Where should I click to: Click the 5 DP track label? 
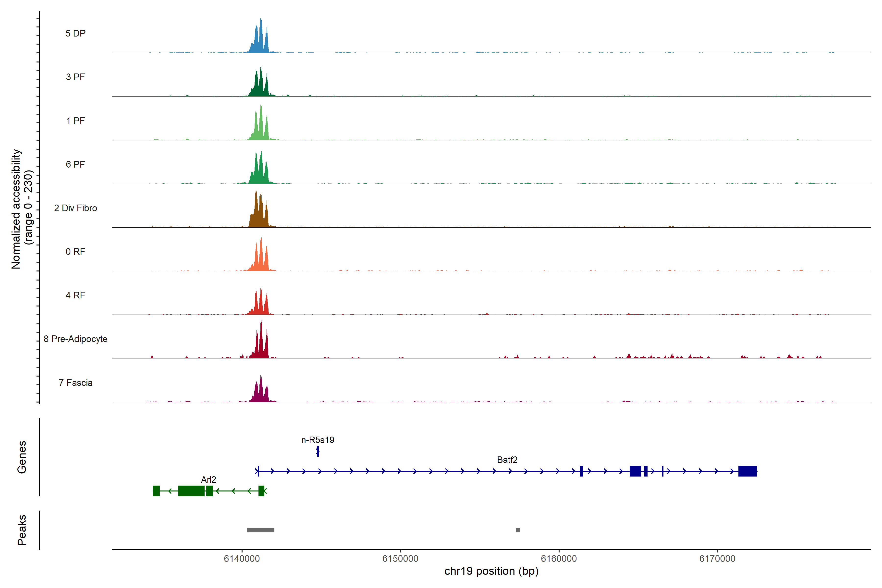click(x=75, y=33)
